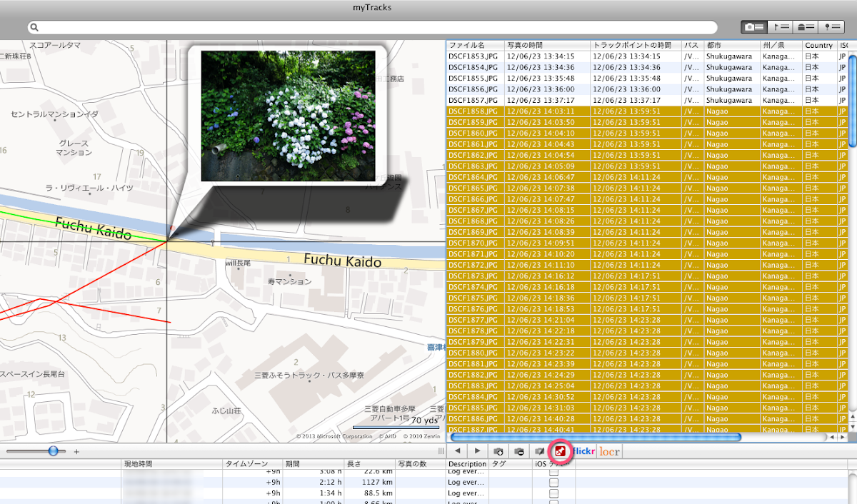Click the splitter grip handle under map

pos(441,451)
